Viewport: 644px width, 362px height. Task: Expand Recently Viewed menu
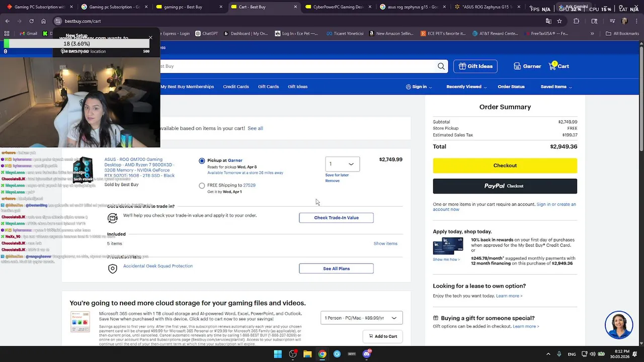[x=466, y=86]
